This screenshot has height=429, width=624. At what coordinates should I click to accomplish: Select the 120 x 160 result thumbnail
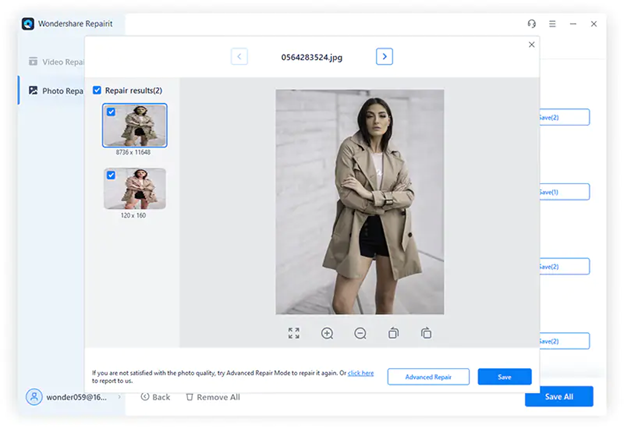(x=135, y=188)
